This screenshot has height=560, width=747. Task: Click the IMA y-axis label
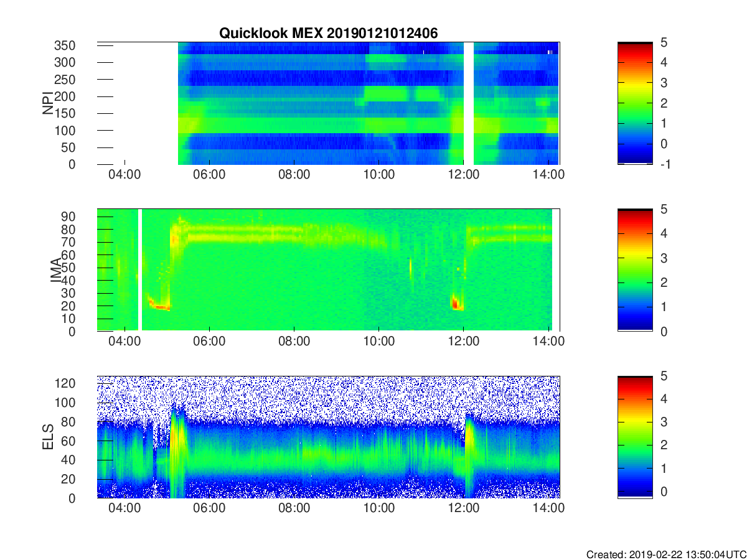click(55, 270)
